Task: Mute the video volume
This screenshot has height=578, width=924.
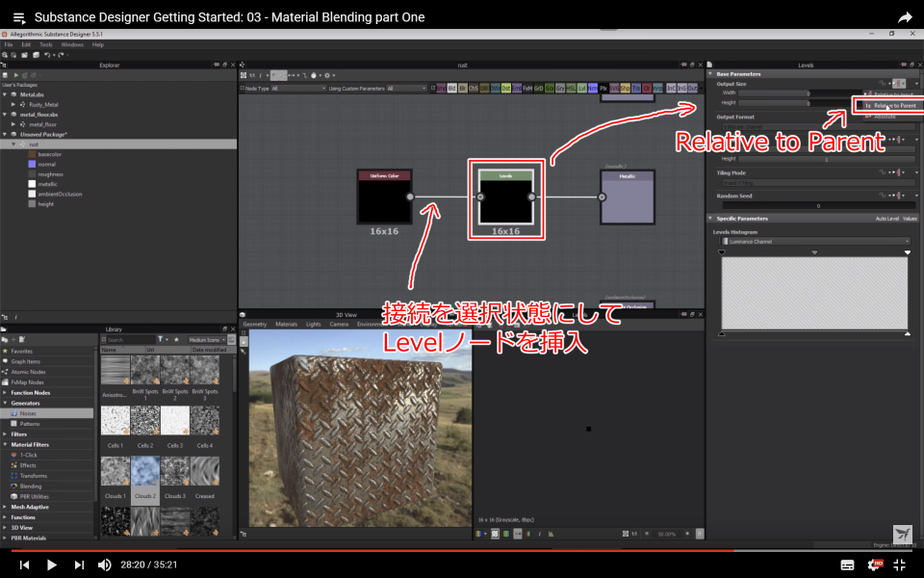Action: tap(104, 565)
